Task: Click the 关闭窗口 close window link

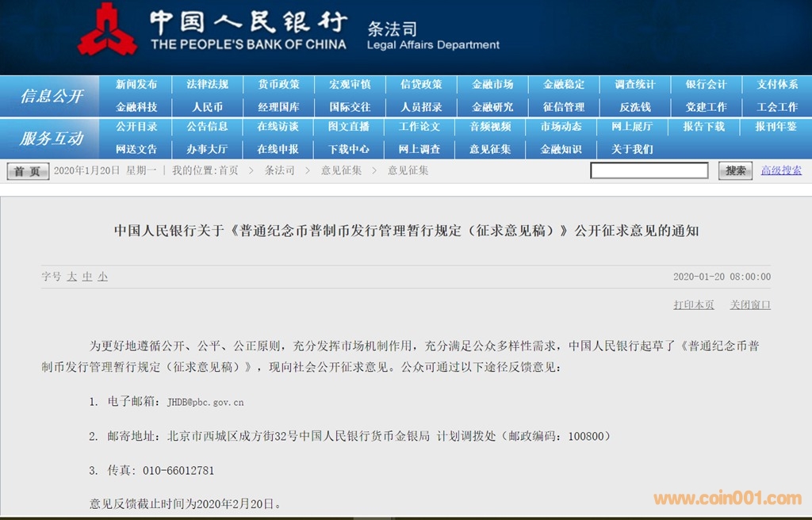Action: click(750, 305)
